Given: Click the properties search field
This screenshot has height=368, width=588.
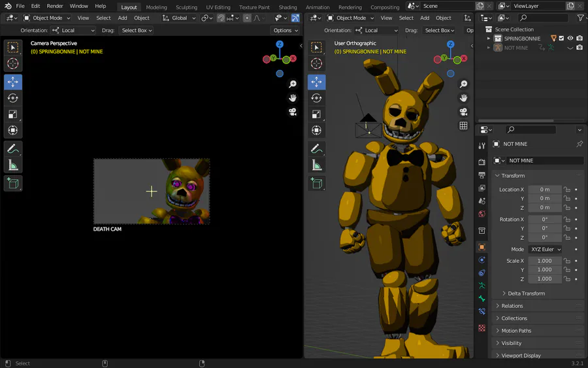Looking at the screenshot, I should [531, 129].
